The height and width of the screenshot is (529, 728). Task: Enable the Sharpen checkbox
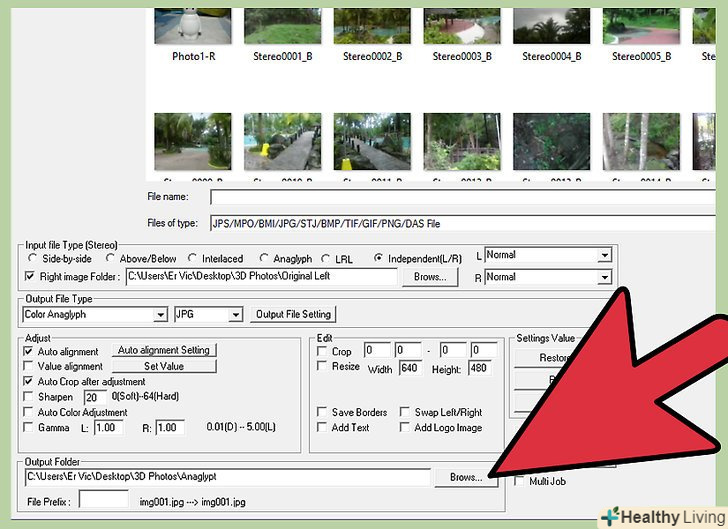28,397
